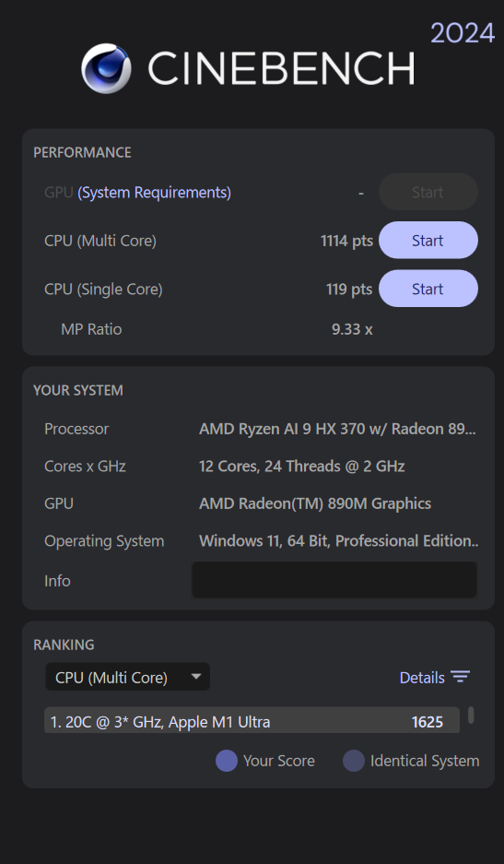Click the Identical System legend circle

pyautogui.click(x=354, y=761)
